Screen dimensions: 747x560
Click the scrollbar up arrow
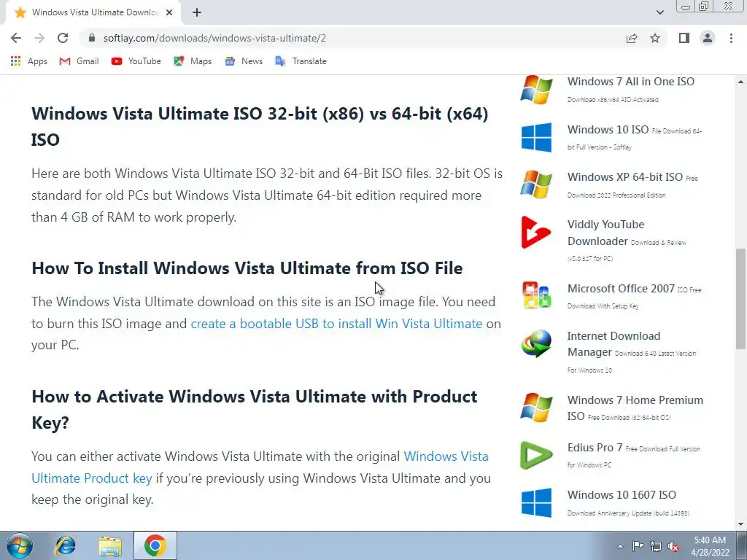[741, 82]
